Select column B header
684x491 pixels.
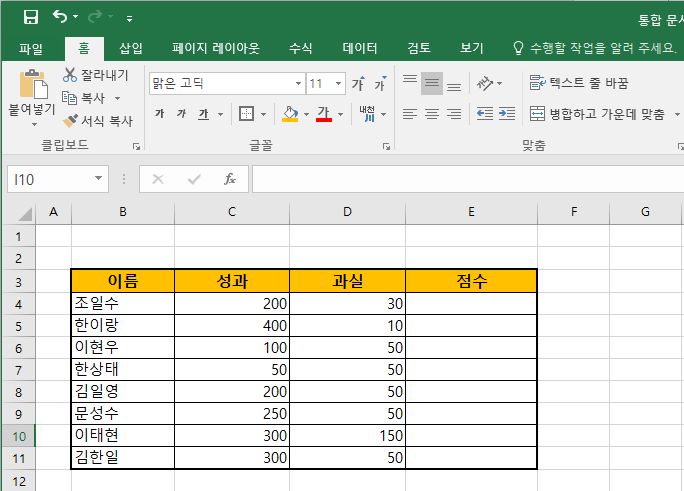pos(123,212)
